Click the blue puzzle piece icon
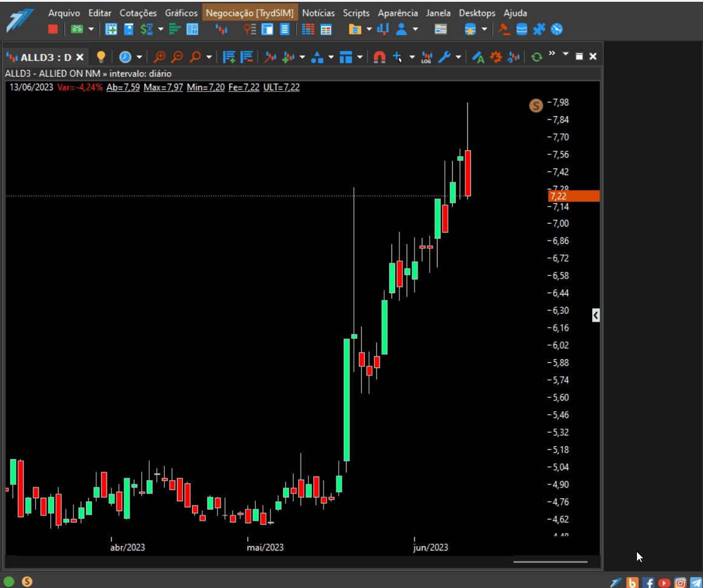Screen dimensions: 703x588 pos(539,30)
